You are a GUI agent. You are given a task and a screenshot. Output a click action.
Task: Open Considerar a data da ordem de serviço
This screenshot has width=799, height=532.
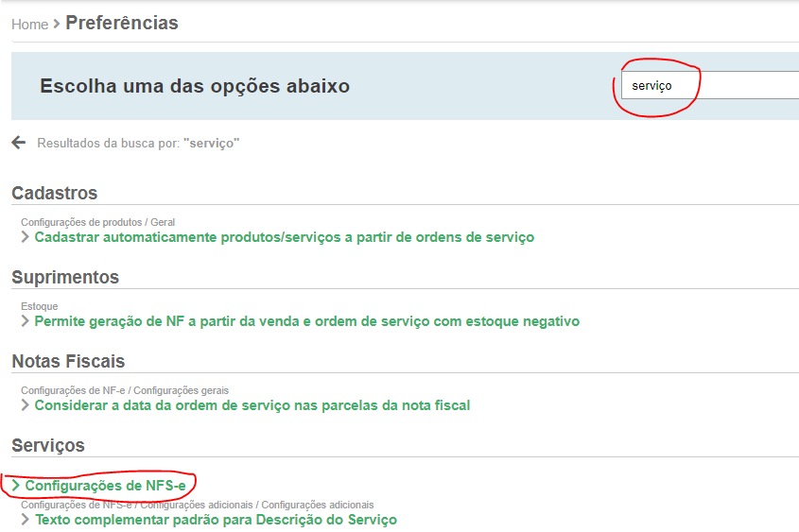coord(252,405)
